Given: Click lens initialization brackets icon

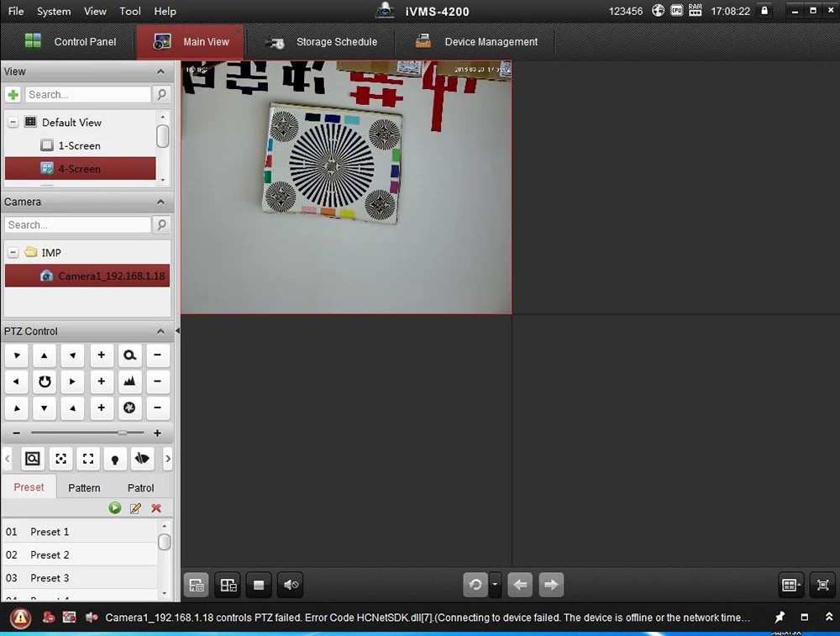Looking at the screenshot, I should pyautogui.click(x=88, y=459).
